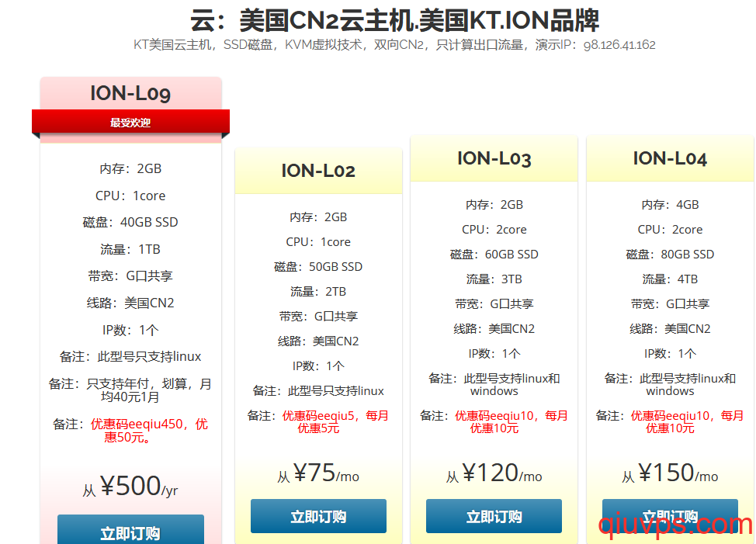
Task: Click linux和windows support note in ION-L03
Action: [x=494, y=384]
